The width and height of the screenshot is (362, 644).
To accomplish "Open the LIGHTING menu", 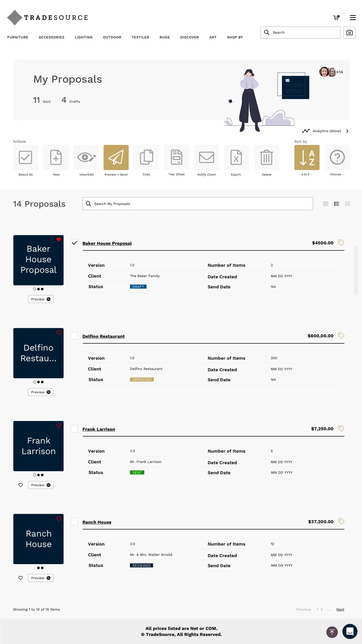I will [84, 37].
